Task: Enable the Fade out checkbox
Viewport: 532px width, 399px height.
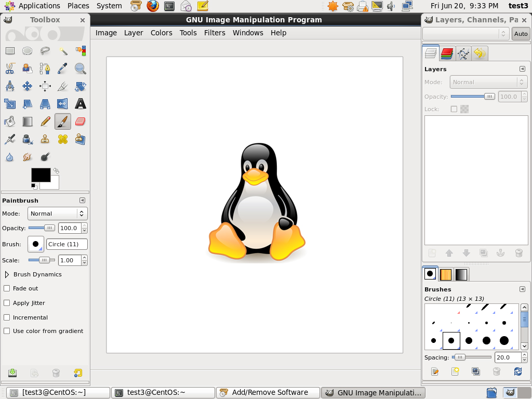Action: click(x=7, y=288)
